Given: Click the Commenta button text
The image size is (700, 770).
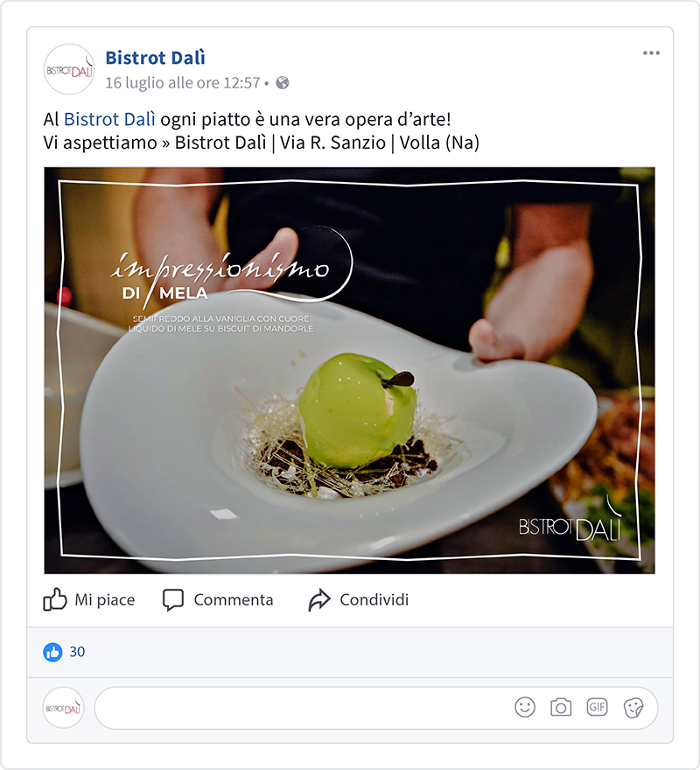Looking at the screenshot, I should click(234, 600).
